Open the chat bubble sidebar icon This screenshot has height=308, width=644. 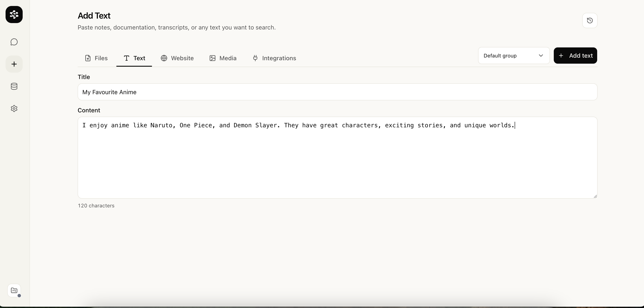click(14, 42)
